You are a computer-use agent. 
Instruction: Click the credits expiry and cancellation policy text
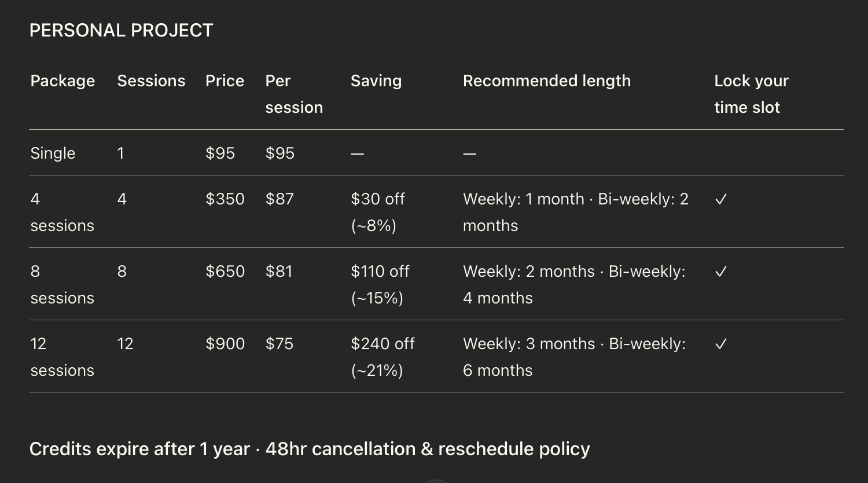[x=310, y=449]
